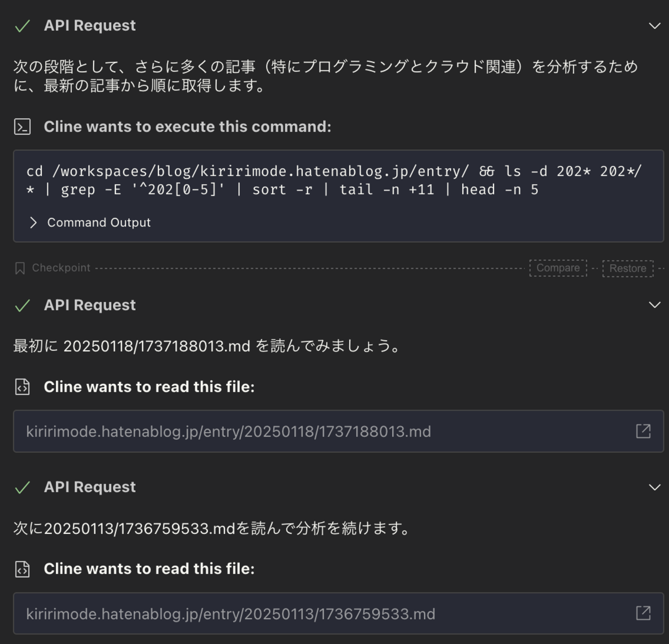The image size is (669, 644).
Task: Collapse the third API Request chevron
Action: pyautogui.click(x=654, y=487)
